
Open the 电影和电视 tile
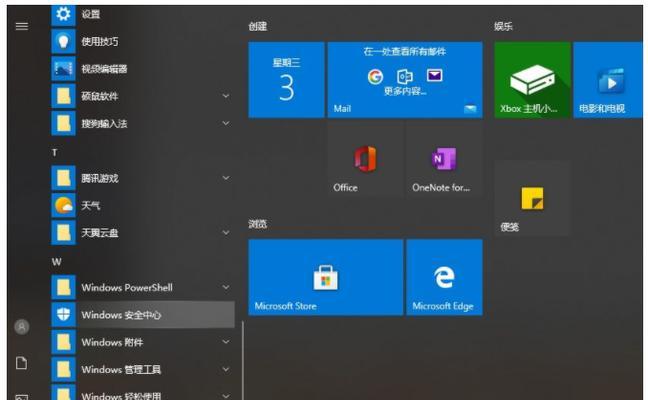pos(608,80)
